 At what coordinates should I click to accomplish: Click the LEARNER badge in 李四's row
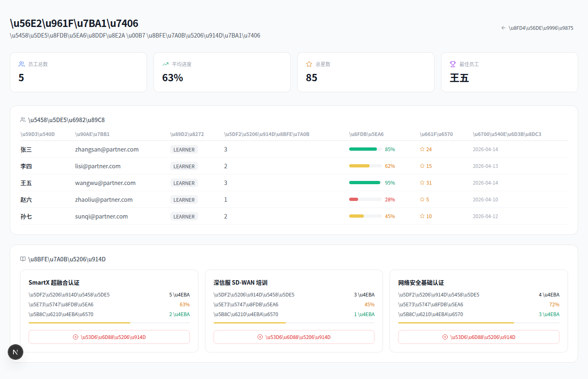(184, 166)
